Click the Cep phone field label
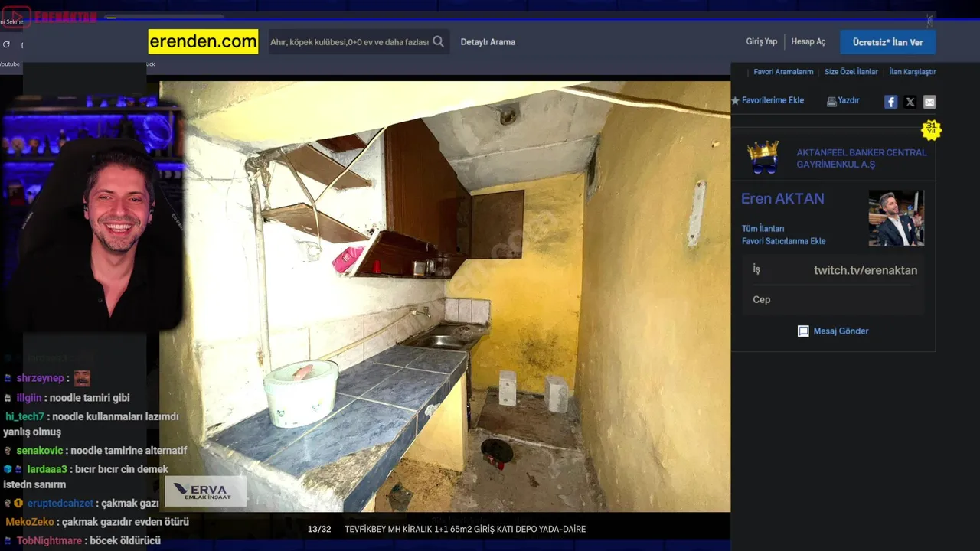Image resolution: width=980 pixels, height=551 pixels. click(761, 300)
